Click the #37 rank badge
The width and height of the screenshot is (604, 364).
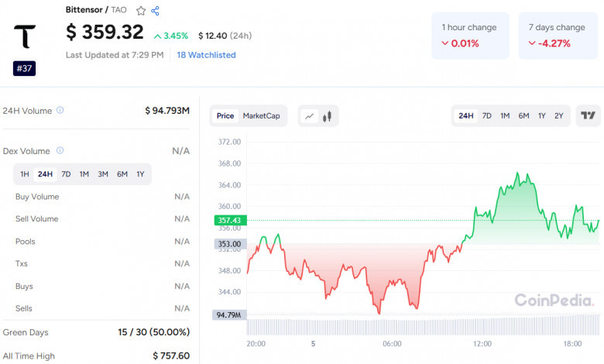pyautogui.click(x=24, y=69)
